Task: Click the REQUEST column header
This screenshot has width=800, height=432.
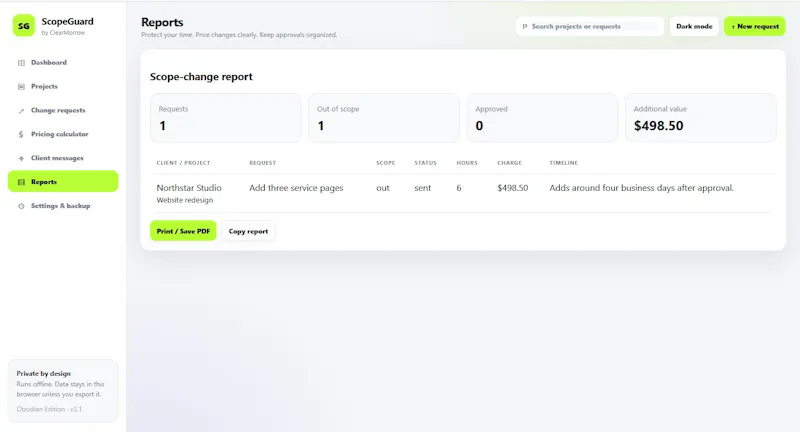Action: 262,163
